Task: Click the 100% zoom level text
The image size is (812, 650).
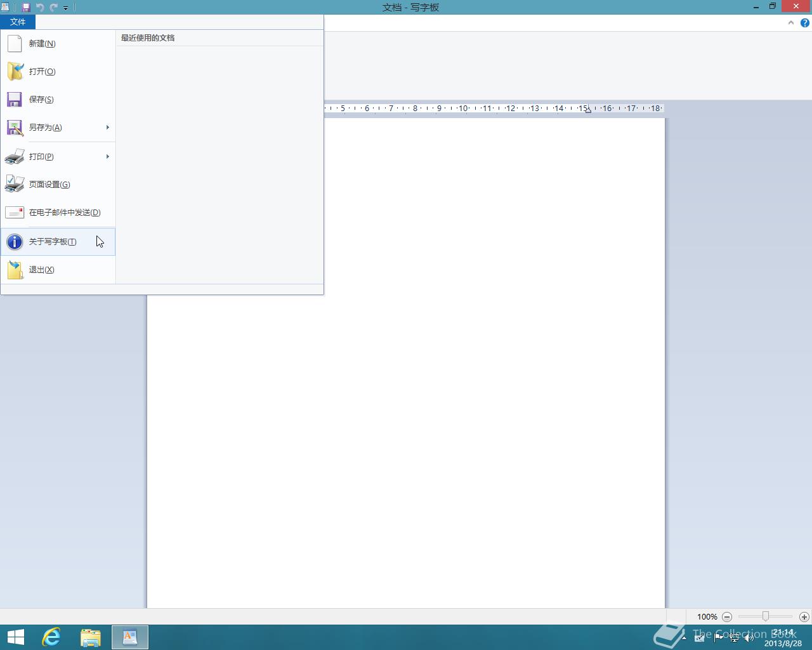Action: click(x=707, y=617)
